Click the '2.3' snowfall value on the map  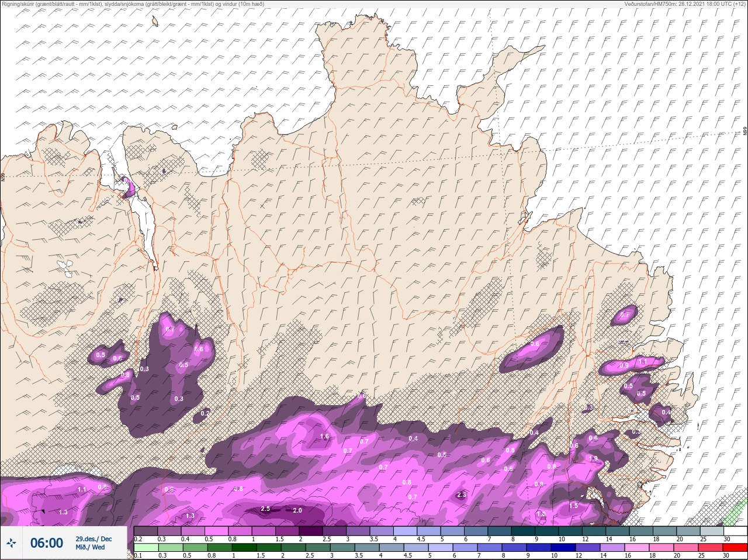click(x=461, y=495)
